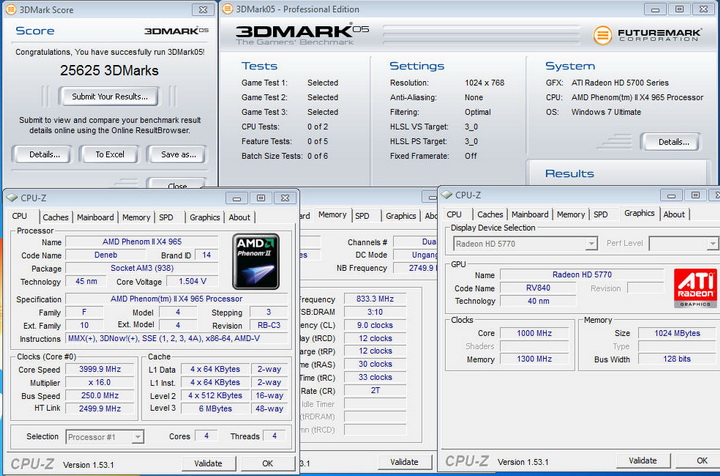This screenshot has width=720, height=476.
Task: Maximize the 3DMark05 Professional Edition window
Action: pos(680,9)
